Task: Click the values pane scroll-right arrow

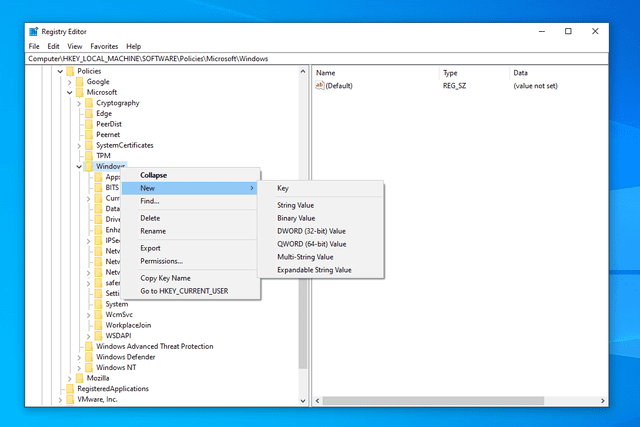Action: (x=603, y=401)
